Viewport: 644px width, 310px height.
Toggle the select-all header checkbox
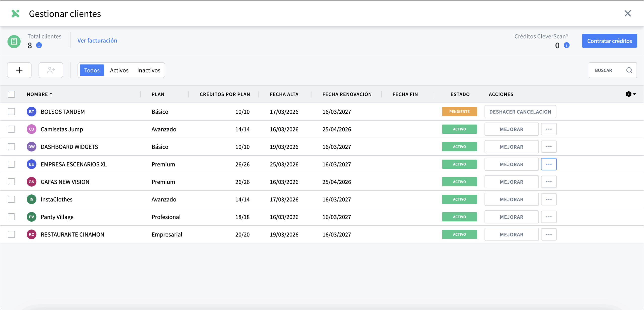(x=11, y=94)
